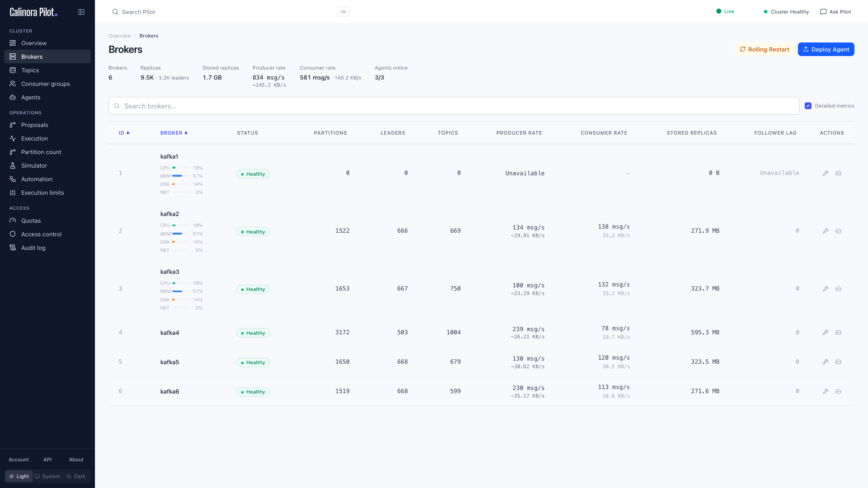Click drive icon for kafka1 row
Screen dimensions: 868x488
838,173
